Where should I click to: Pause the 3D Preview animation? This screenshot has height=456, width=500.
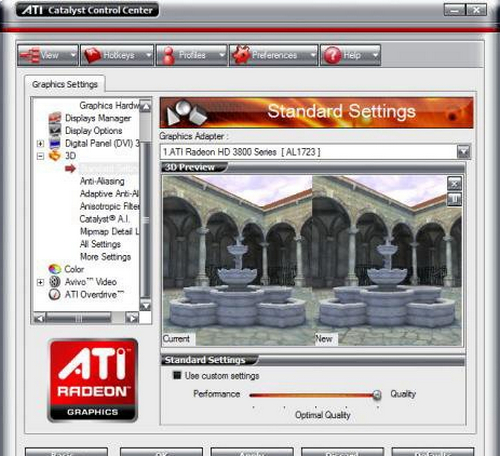coord(454,199)
